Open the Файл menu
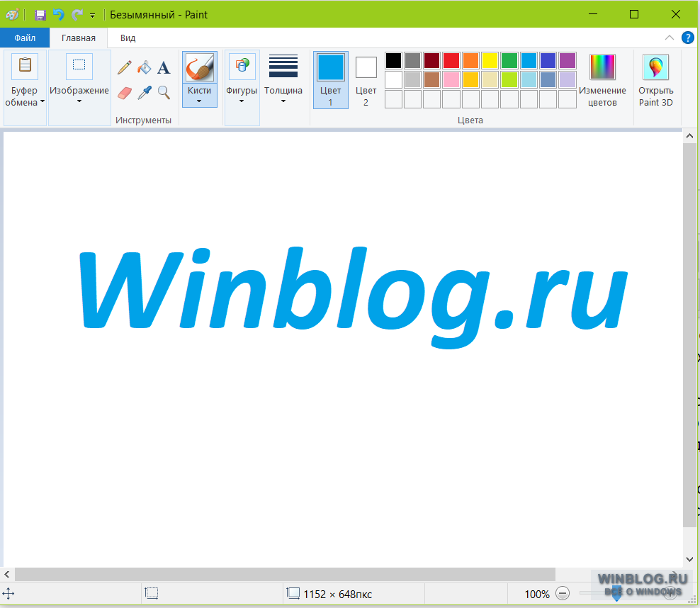Viewport: 700px width, 608px height. pyautogui.click(x=25, y=38)
